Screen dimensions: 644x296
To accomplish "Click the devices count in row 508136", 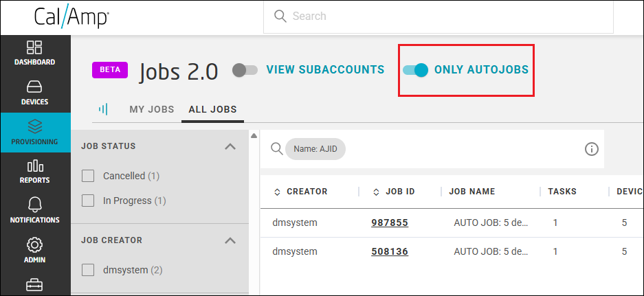I will [x=624, y=251].
